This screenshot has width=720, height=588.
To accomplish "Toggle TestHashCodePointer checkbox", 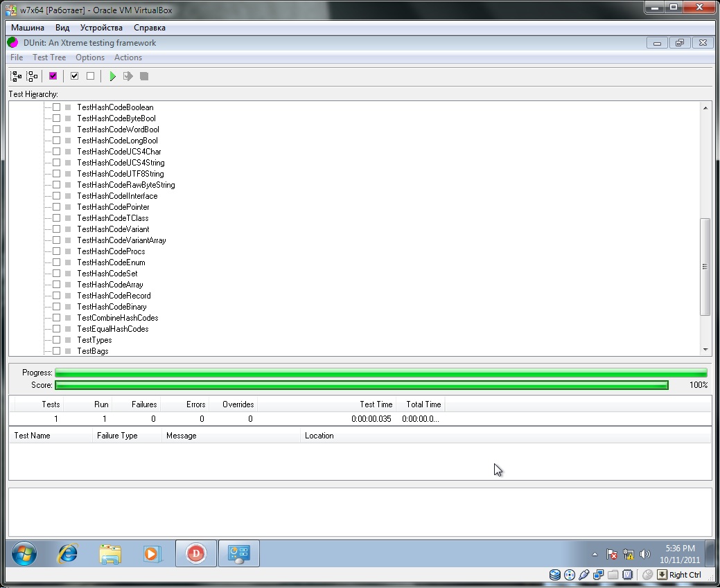I will point(57,206).
